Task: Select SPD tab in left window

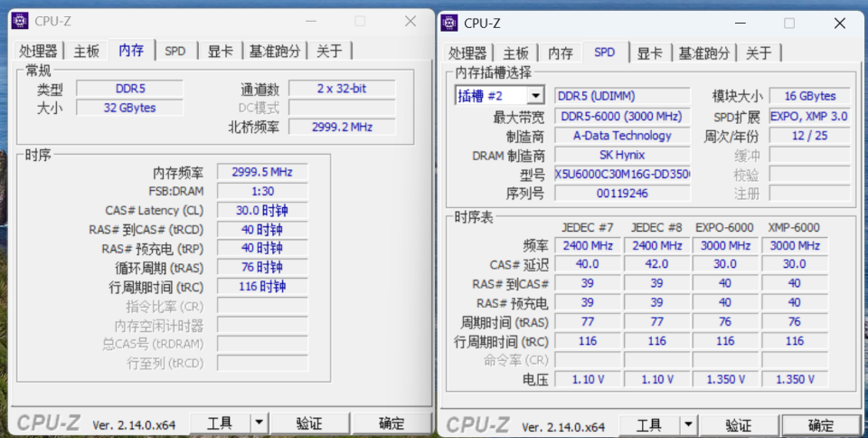Action: [x=175, y=52]
